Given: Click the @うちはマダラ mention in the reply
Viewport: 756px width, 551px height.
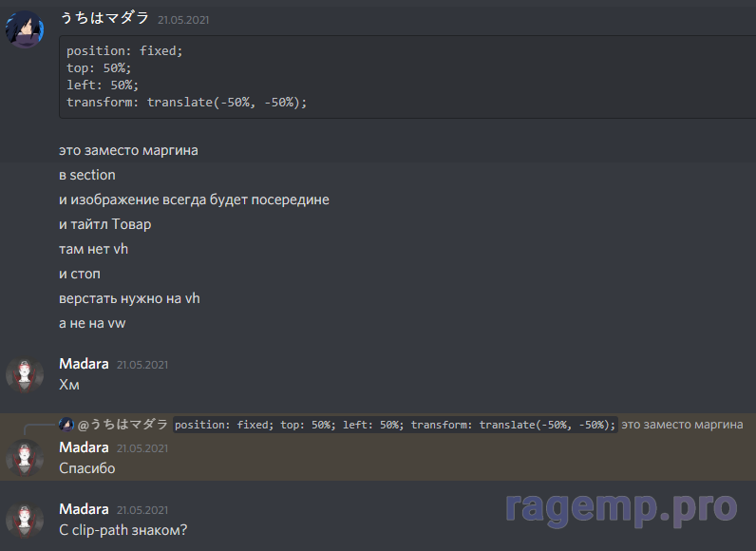Looking at the screenshot, I should tap(123, 425).
